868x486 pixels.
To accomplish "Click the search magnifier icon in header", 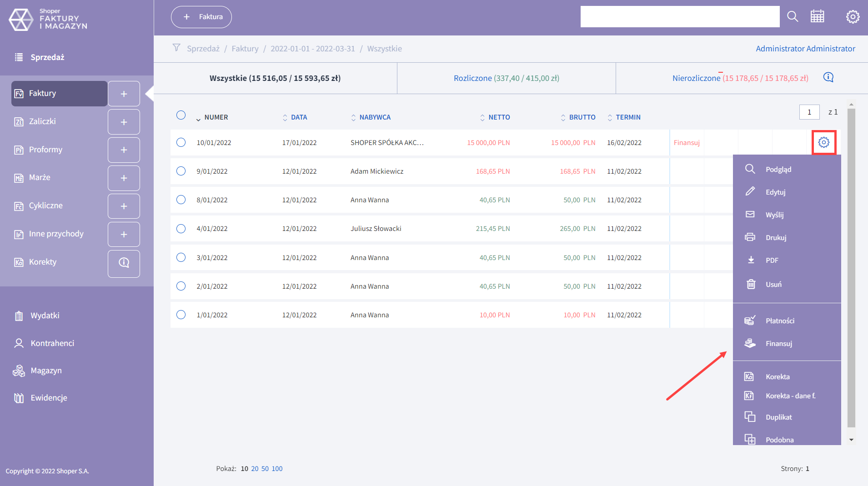I will pos(793,17).
